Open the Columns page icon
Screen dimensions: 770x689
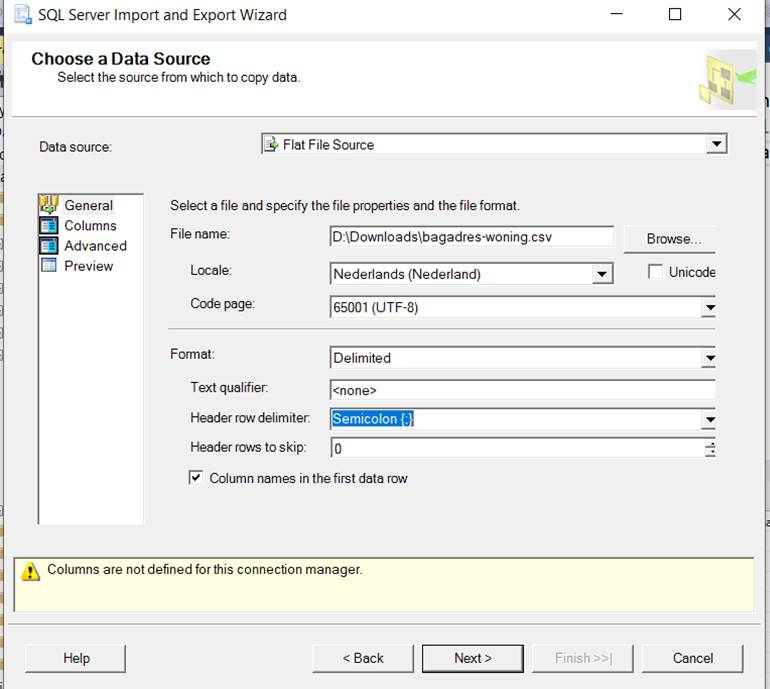49,225
